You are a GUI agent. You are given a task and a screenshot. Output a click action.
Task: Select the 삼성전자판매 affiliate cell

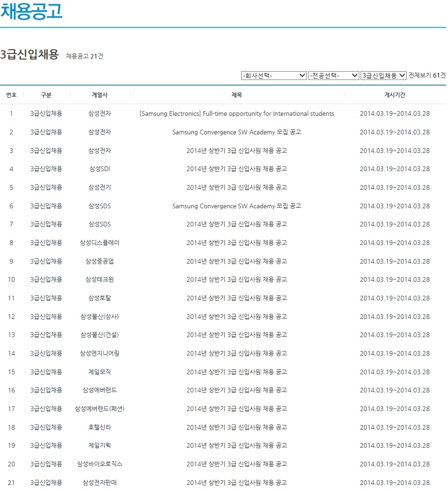99,483
